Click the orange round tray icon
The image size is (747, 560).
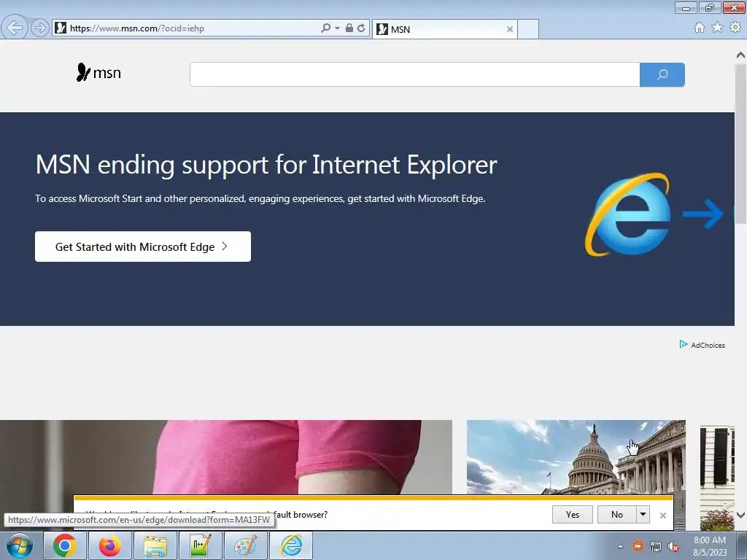[x=638, y=546]
